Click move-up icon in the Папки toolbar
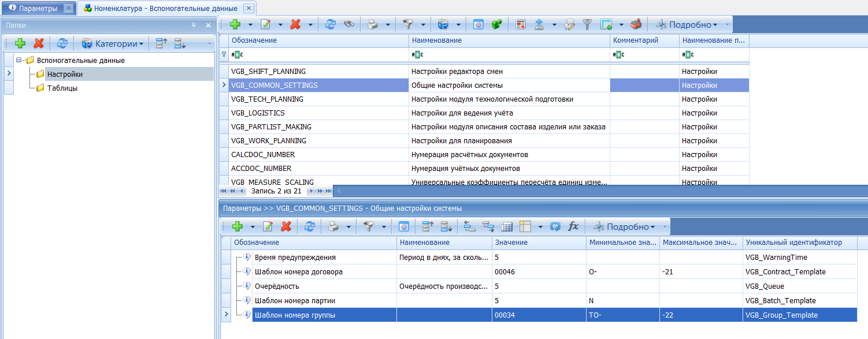 161,44
